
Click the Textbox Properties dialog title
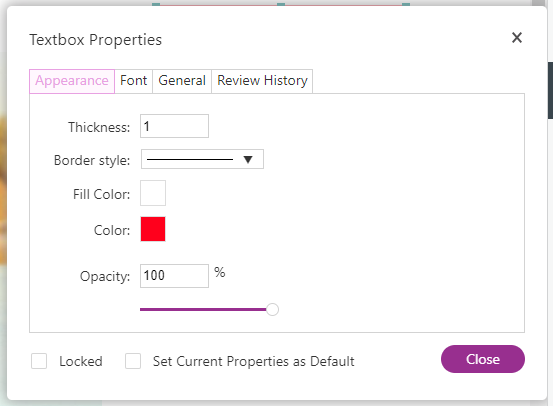[x=96, y=40]
